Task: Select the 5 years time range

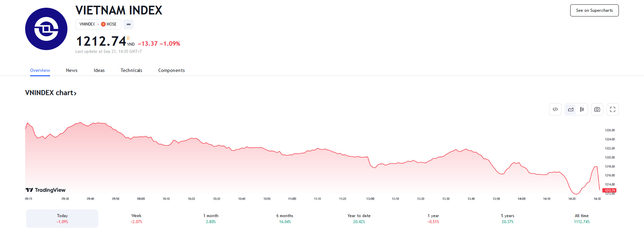Action: tap(507, 218)
